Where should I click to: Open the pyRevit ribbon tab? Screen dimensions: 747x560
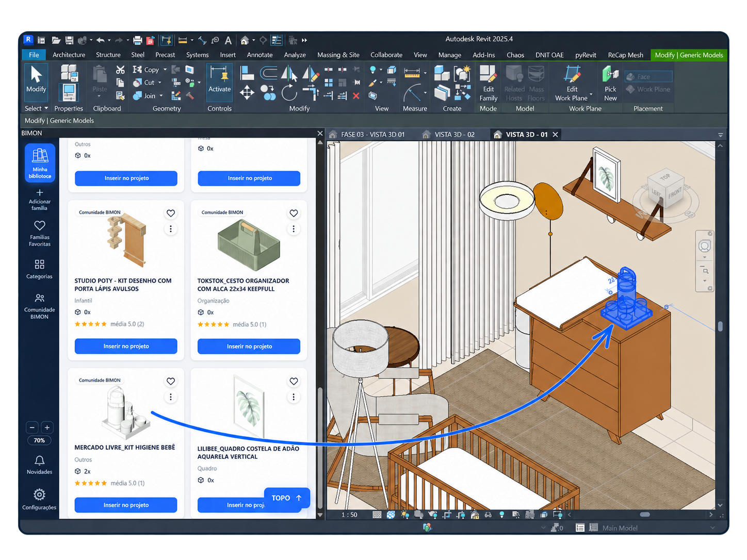[x=586, y=55]
